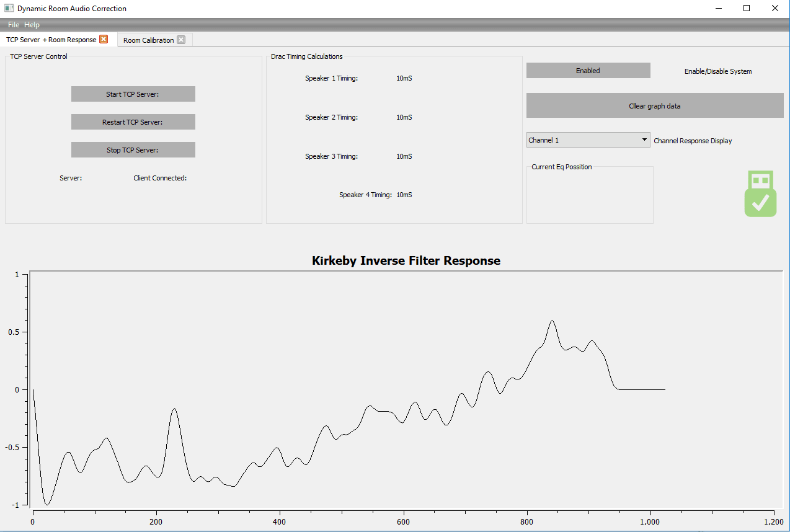Click the Cllear graph data button
Viewport: 790px width, 532px height.
tap(655, 106)
